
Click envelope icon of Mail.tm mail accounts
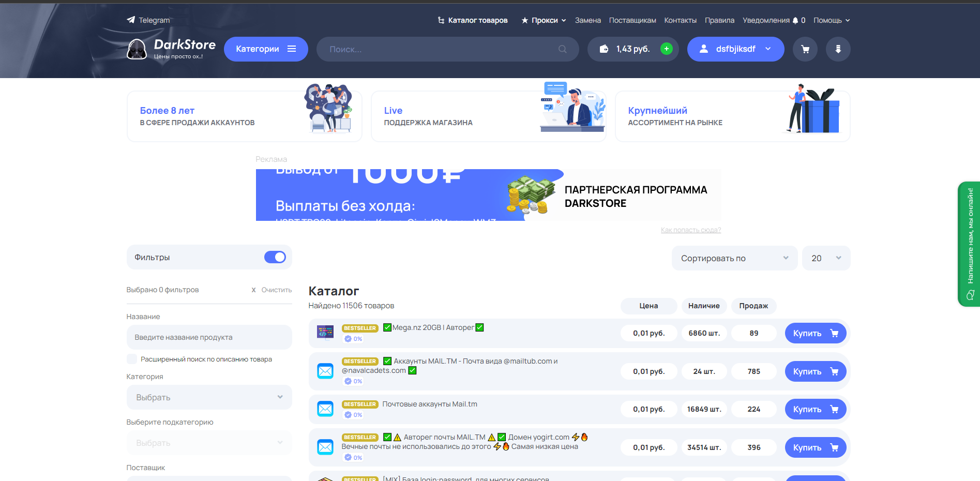[x=325, y=409]
